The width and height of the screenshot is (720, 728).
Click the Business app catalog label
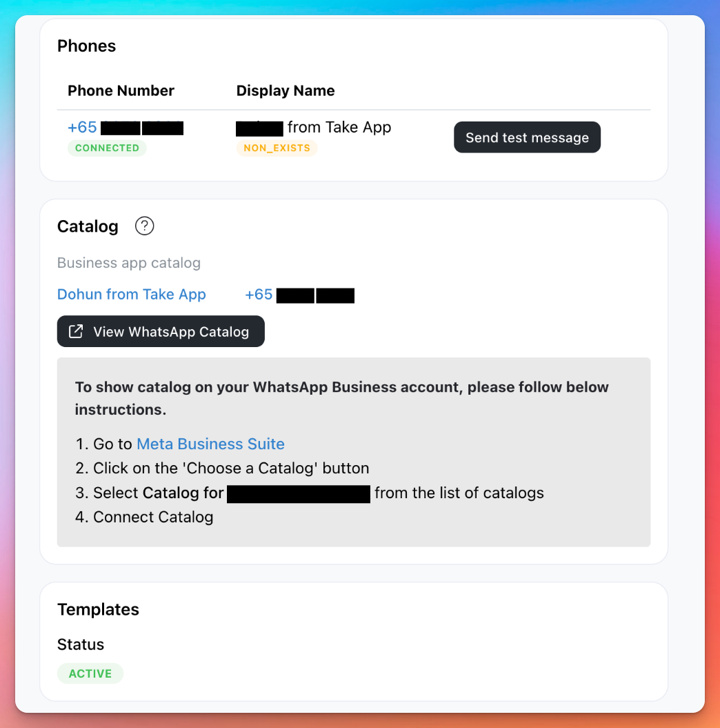(129, 263)
